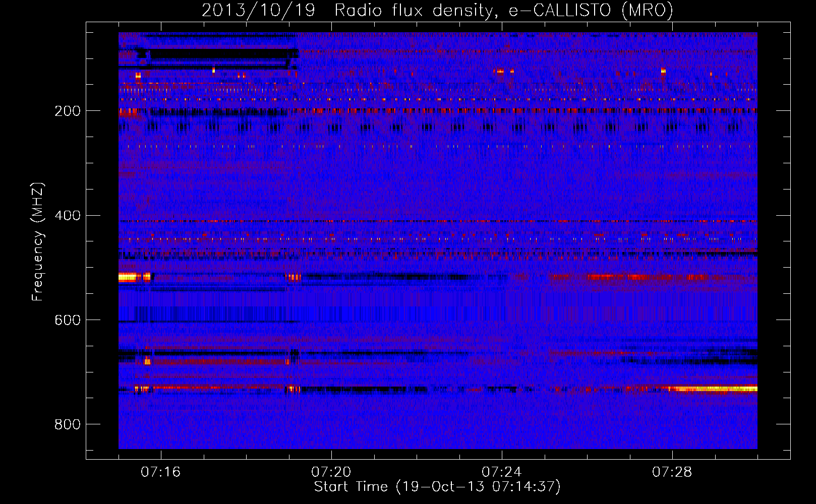This screenshot has width=816, height=504.
Task: Click the 'Frequency (MHZ)' axis label
Action: [38, 241]
